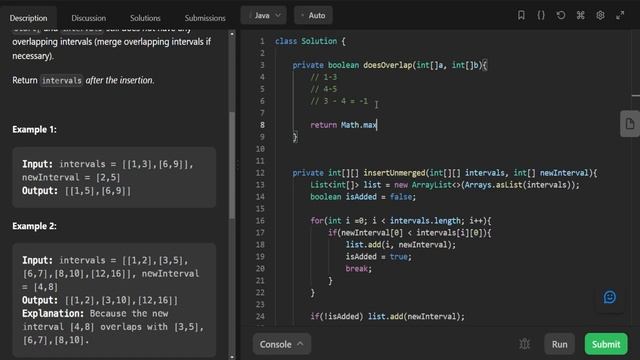
Task: Click the description panel scrollbar thumb
Action: [232, 165]
